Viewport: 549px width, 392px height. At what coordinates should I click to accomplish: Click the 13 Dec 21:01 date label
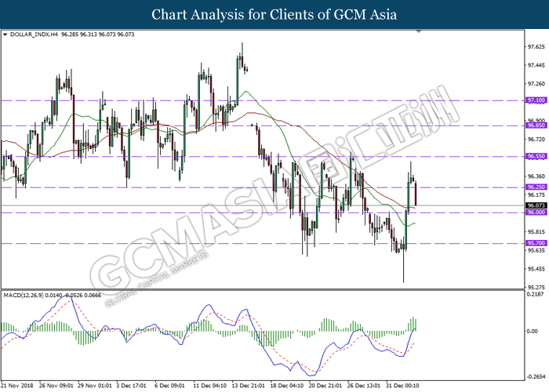249,386
